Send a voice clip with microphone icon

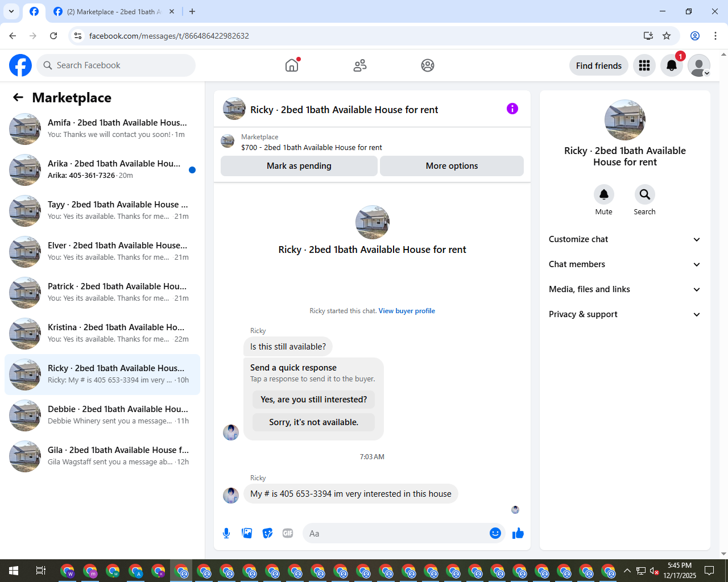tap(226, 533)
